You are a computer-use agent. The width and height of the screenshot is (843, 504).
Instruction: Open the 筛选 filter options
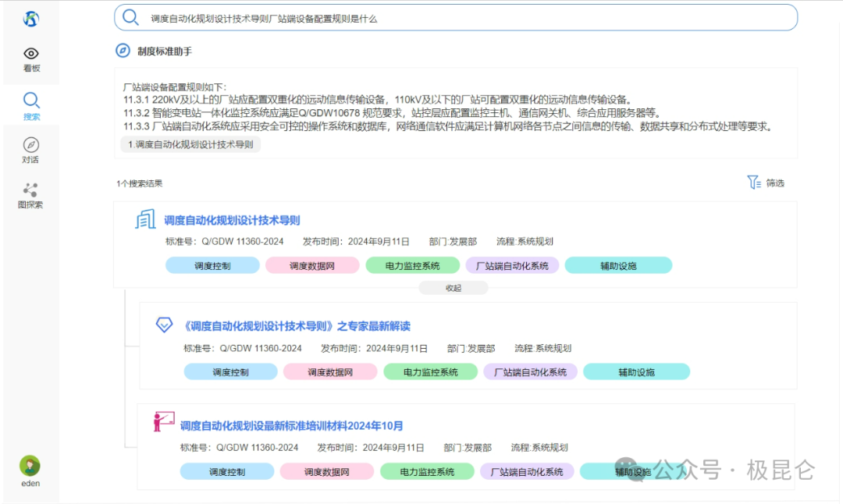pos(765,183)
